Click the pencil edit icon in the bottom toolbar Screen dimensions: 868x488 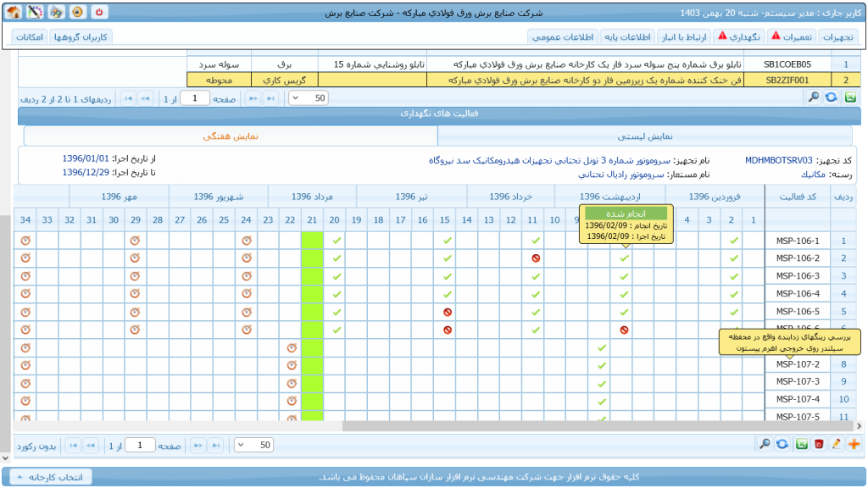click(x=836, y=444)
